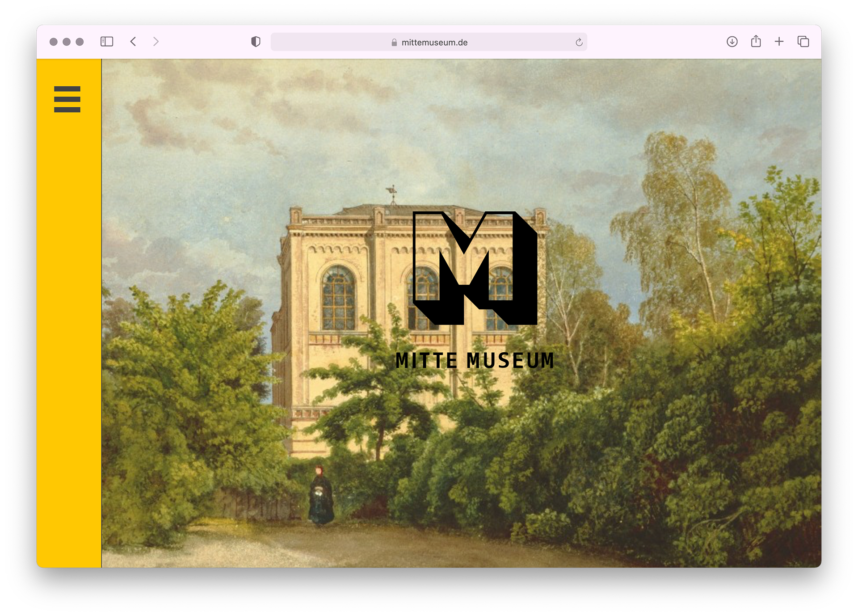This screenshot has width=858, height=616.
Task: Click the padlock icon in address bar
Action: coord(394,42)
